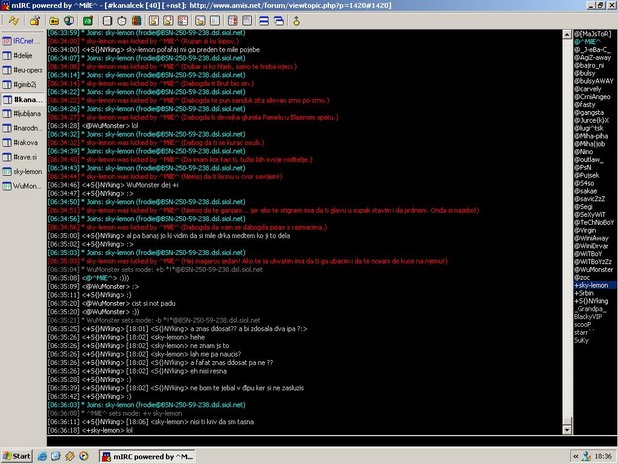Open the Received files toolbar icon

pos(200,21)
